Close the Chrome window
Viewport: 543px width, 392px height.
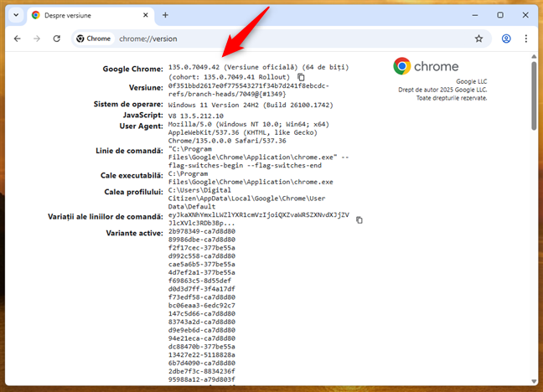525,15
